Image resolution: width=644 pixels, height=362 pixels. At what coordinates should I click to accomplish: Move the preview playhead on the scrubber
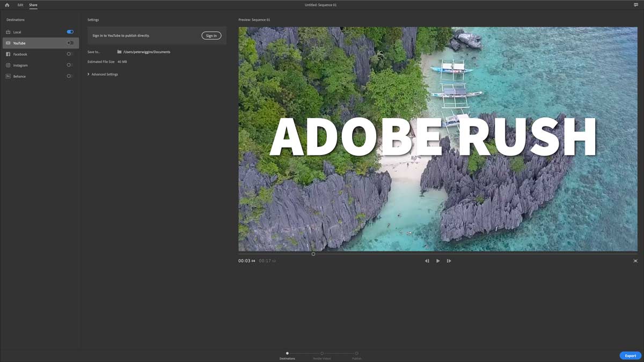point(313,254)
